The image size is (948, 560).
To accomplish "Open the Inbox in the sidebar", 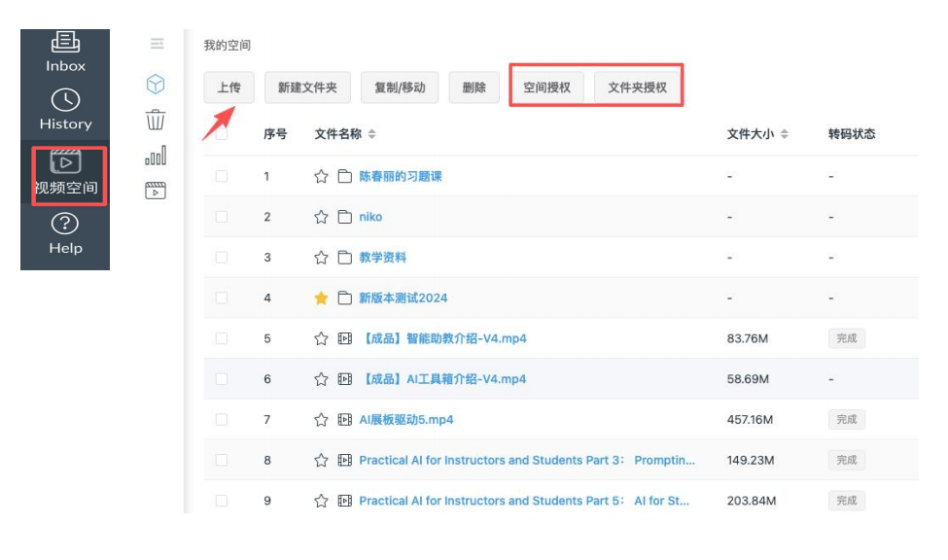I will tap(65, 52).
